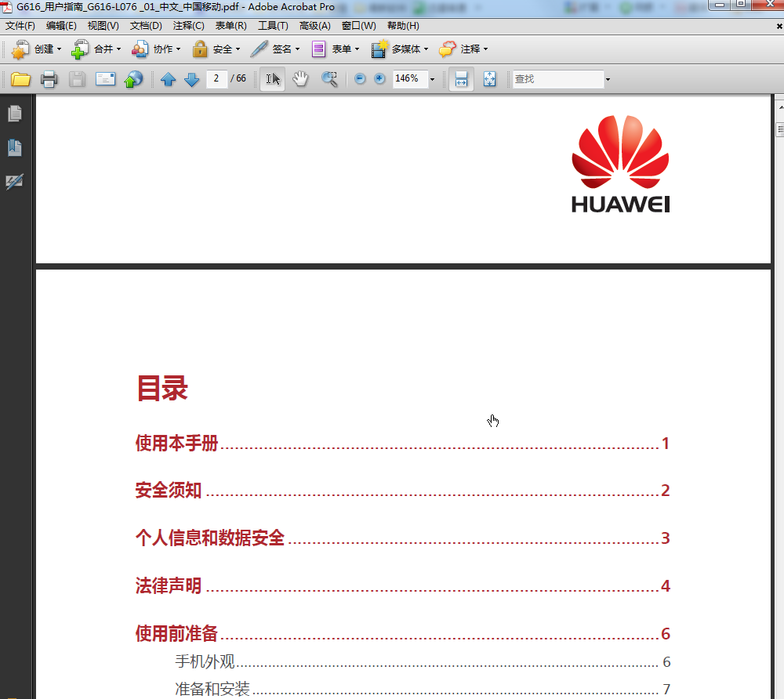Open the Collaborate (协作) icon
This screenshot has height=699, width=784.
(140, 49)
